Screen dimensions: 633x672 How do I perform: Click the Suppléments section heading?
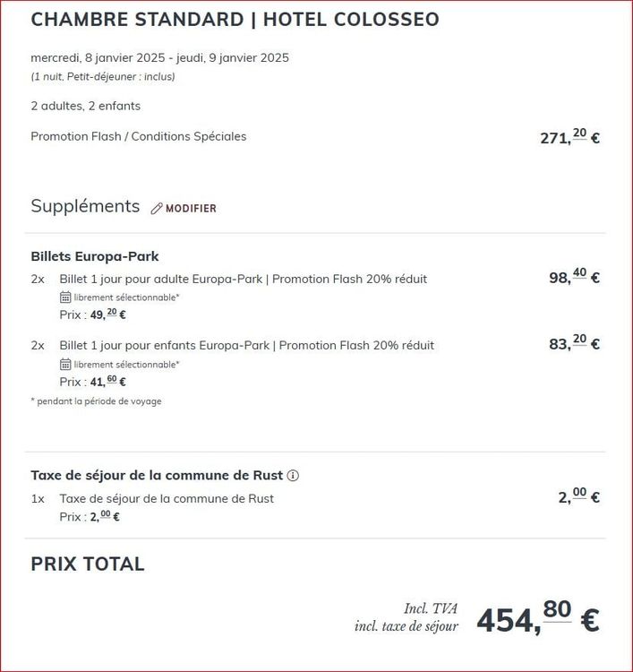click(85, 206)
